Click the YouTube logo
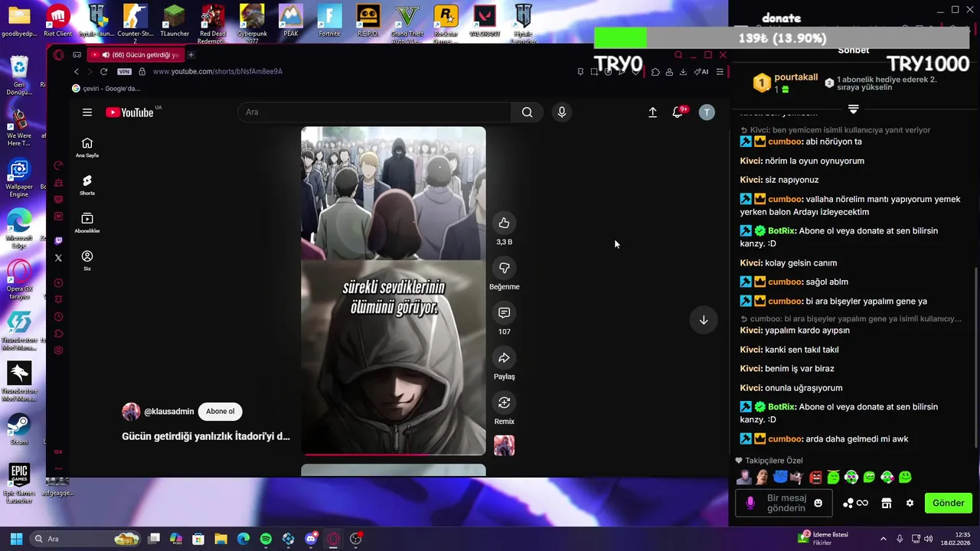 [x=129, y=112]
